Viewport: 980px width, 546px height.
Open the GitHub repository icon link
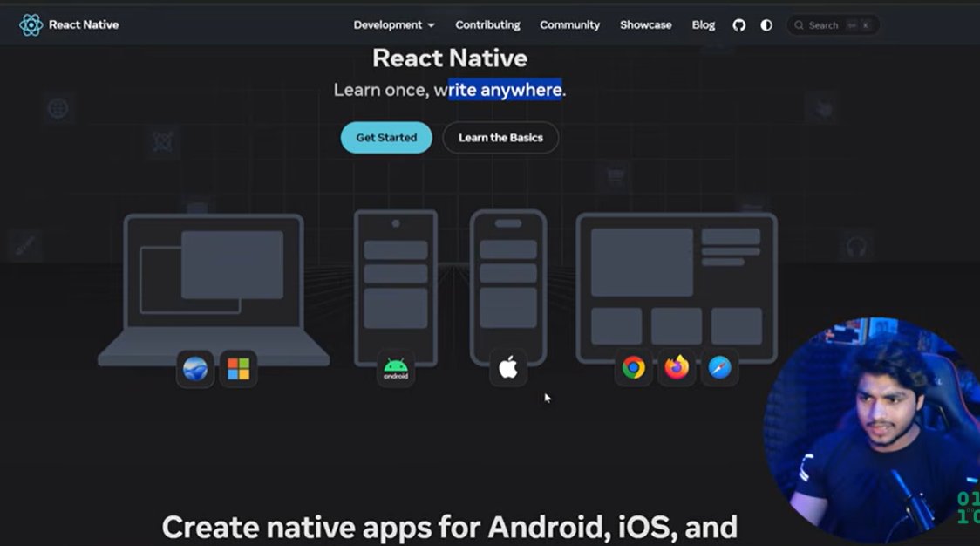(738, 25)
